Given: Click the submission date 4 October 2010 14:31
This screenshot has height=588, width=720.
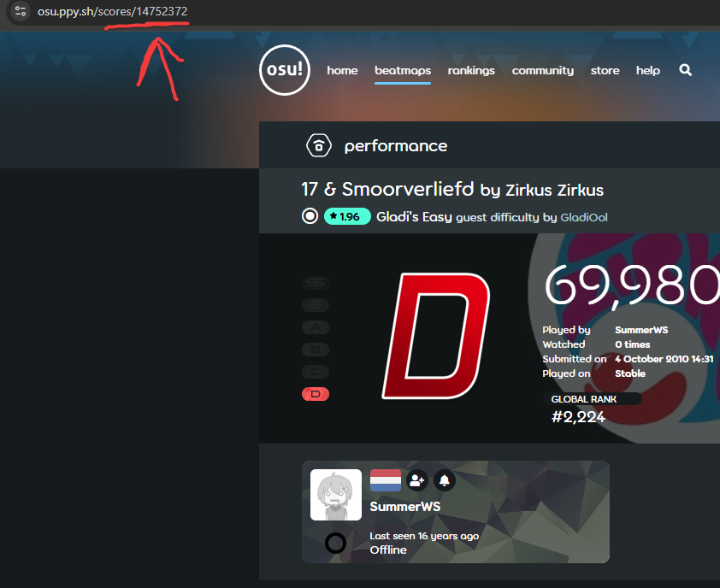Looking at the screenshot, I should point(664,359).
